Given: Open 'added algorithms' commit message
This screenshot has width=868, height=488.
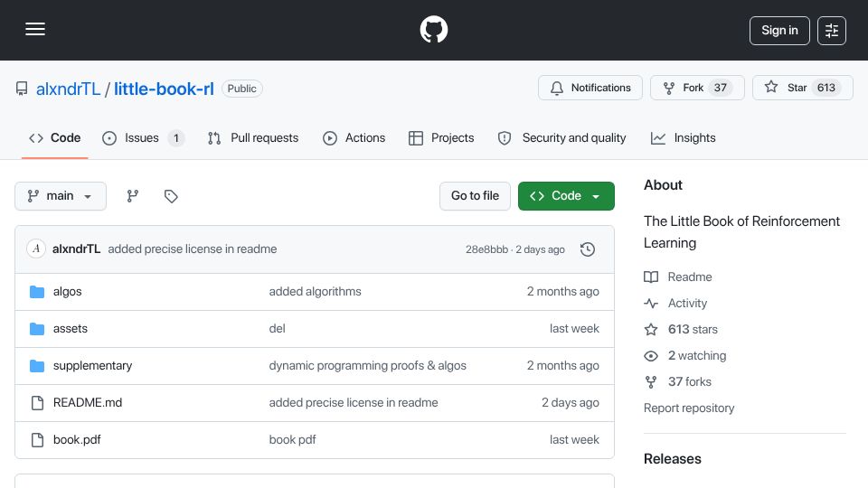Looking at the screenshot, I should 315,292.
